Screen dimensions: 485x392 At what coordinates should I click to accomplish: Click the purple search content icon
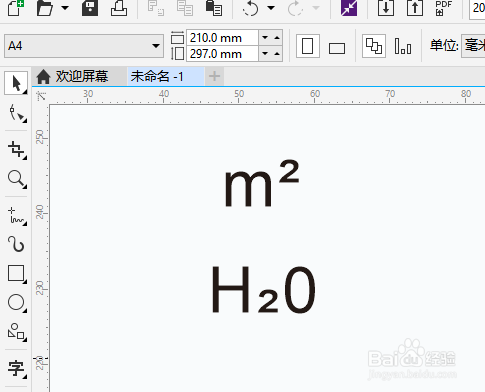(349, 8)
